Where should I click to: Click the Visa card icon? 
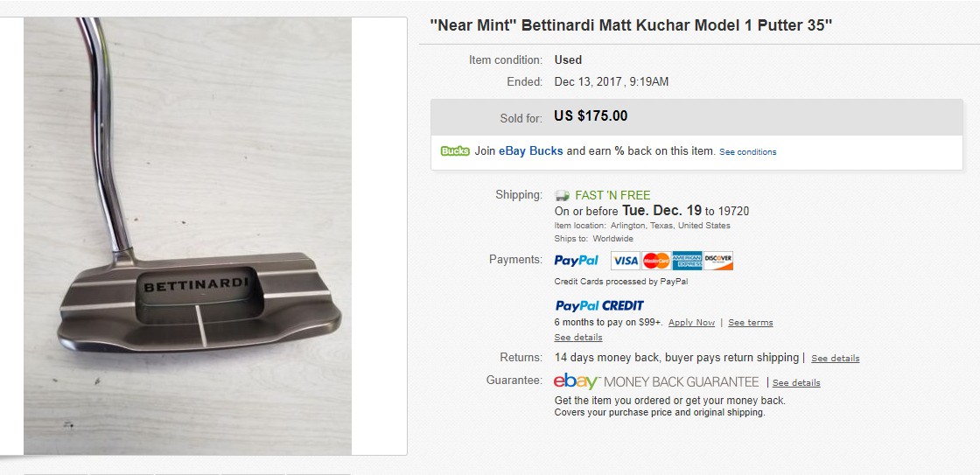click(625, 261)
